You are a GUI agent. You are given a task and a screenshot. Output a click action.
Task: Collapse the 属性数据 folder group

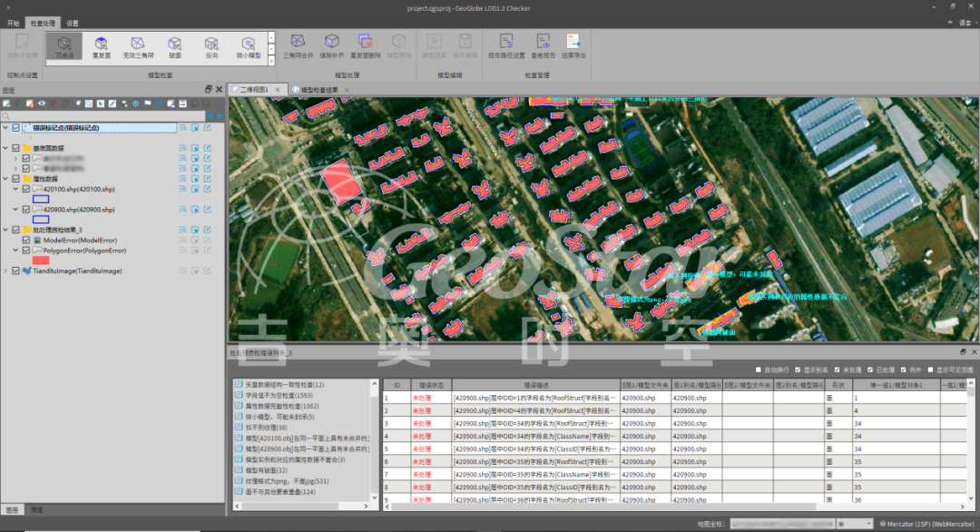(x=5, y=179)
